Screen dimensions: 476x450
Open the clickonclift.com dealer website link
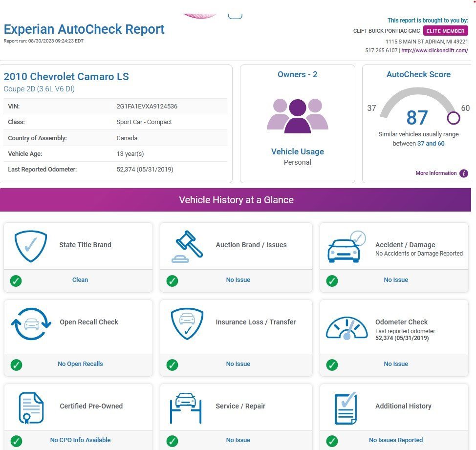(x=434, y=50)
